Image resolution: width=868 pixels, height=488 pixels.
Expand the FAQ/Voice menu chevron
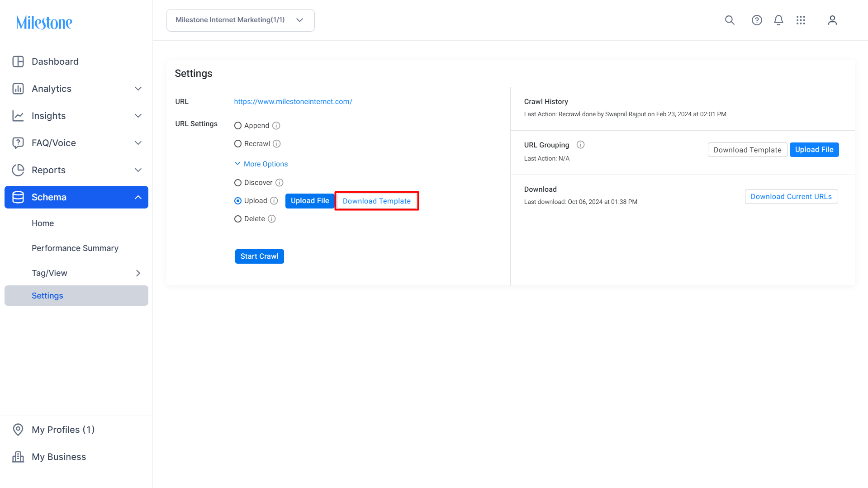[138, 143]
